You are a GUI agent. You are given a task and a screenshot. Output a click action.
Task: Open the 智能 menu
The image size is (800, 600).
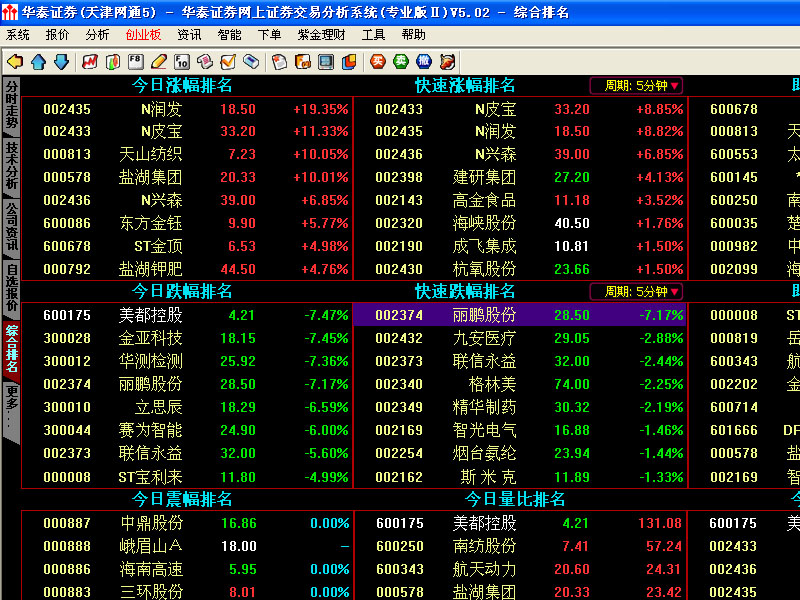pyautogui.click(x=229, y=35)
